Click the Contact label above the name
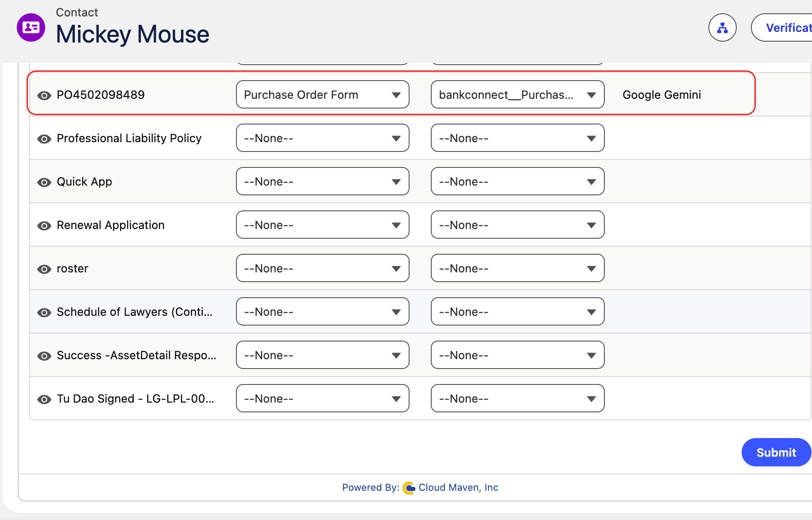The image size is (812, 520). click(x=77, y=12)
